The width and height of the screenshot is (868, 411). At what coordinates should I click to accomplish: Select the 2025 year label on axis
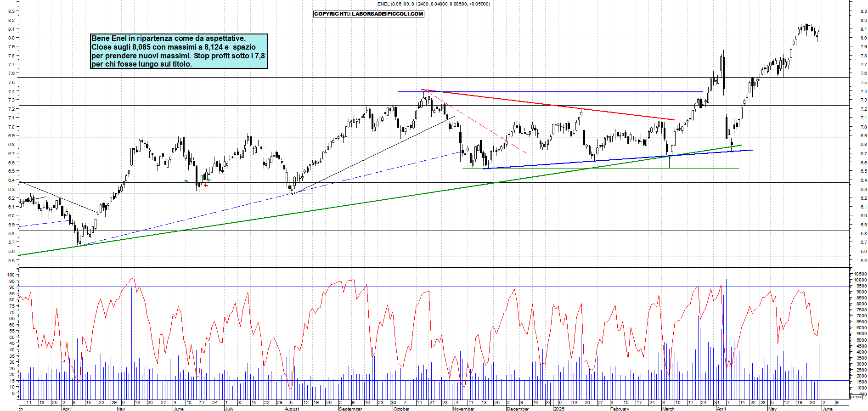click(x=559, y=409)
